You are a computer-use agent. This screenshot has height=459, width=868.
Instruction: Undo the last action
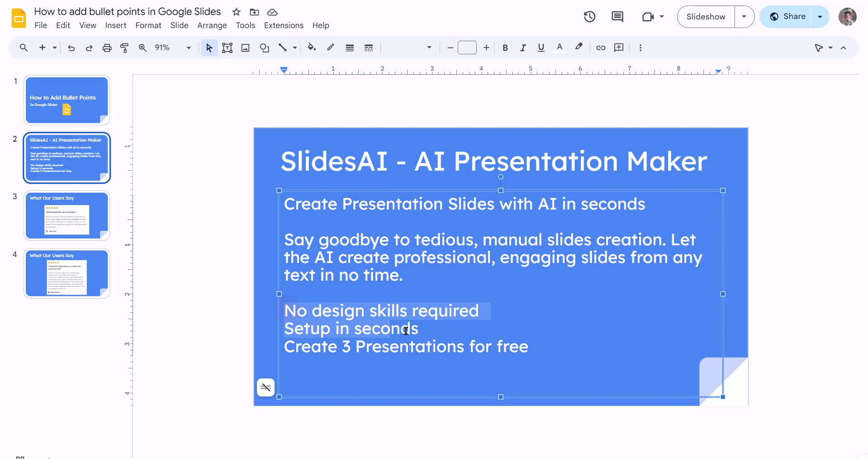tap(71, 48)
